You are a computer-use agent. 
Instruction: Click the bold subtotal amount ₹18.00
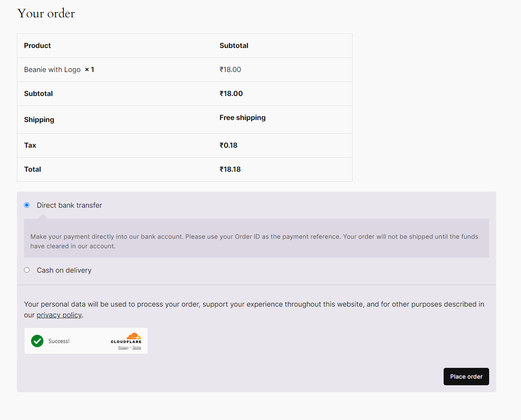coord(231,94)
